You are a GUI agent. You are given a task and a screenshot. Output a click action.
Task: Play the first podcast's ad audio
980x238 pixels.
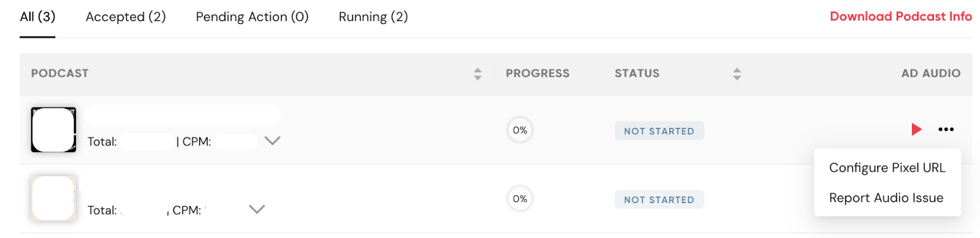pyautogui.click(x=916, y=129)
